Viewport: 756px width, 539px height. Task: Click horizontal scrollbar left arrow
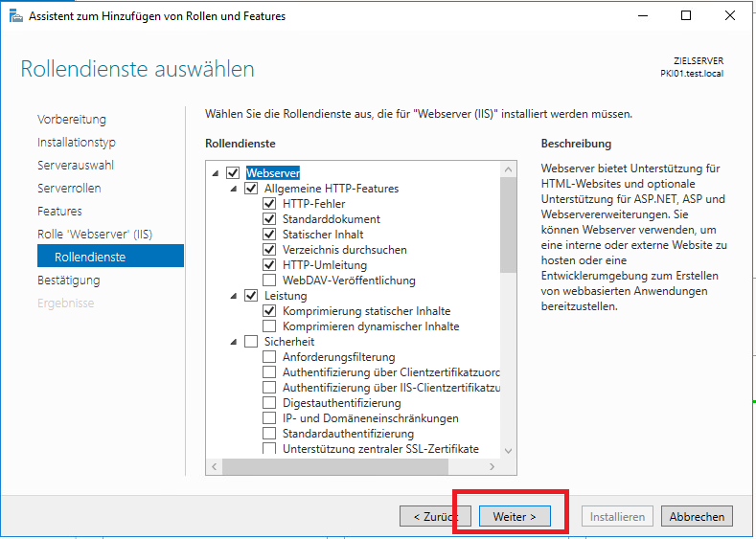(x=215, y=466)
